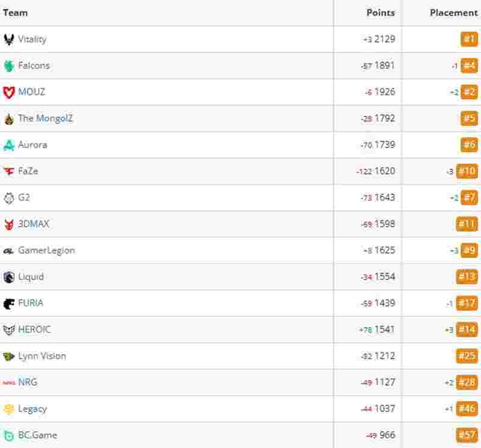Sort table by Placement column header
Screen dimensions: 481x448
pyautogui.click(x=454, y=13)
